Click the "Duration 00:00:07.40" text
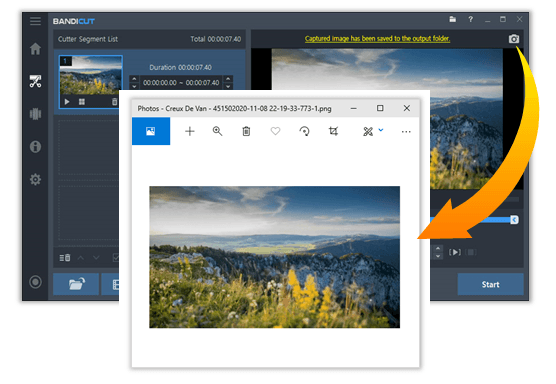The image size is (556, 384). [180, 67]
